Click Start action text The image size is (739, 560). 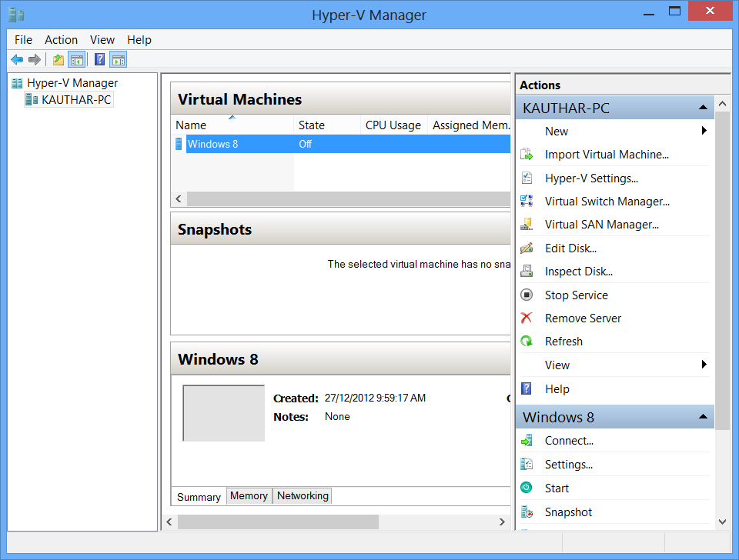(x=557, y=488)
